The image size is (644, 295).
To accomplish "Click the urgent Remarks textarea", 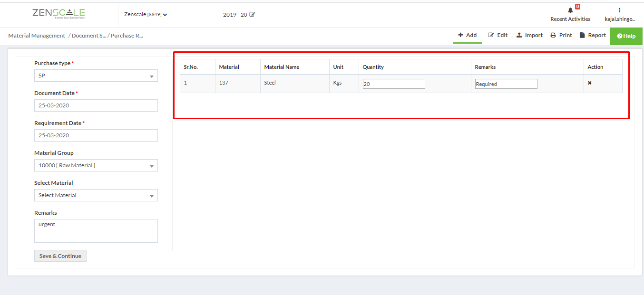I will pyautogui.click(x=96, y=231).
